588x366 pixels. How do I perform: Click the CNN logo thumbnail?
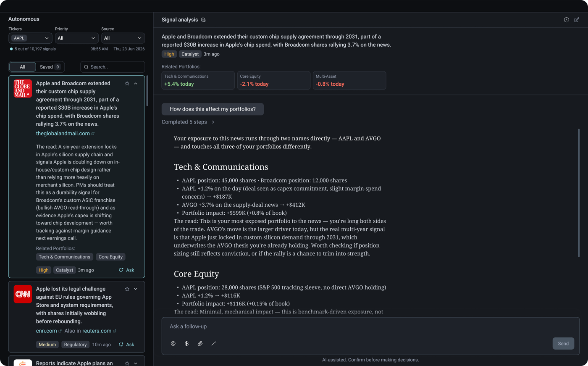[x=23, y=294]
